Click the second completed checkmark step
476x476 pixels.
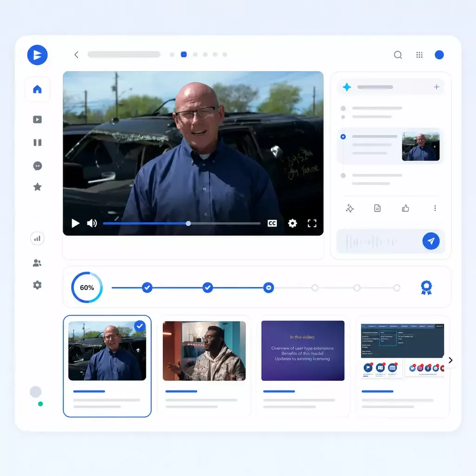pos(208,287)
